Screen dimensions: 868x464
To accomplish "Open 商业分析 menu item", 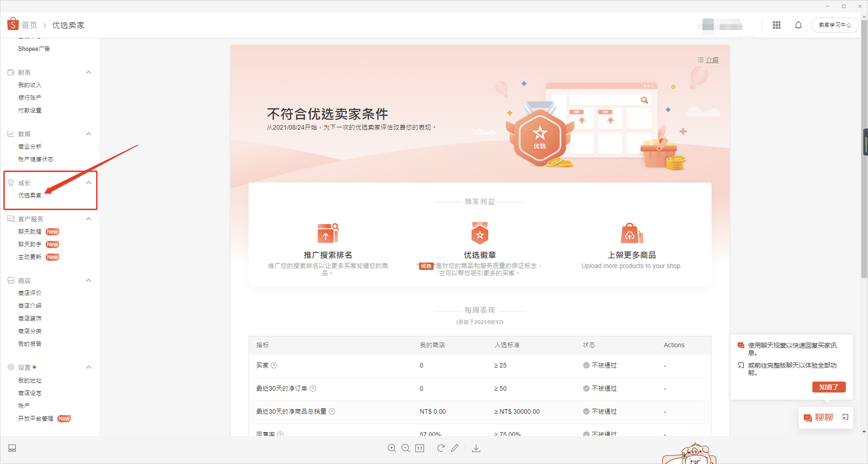I will [30, 147].
